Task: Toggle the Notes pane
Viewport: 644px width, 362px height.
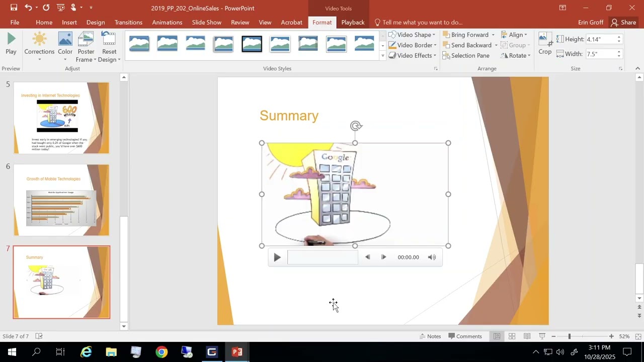Action: coord(430,336)
